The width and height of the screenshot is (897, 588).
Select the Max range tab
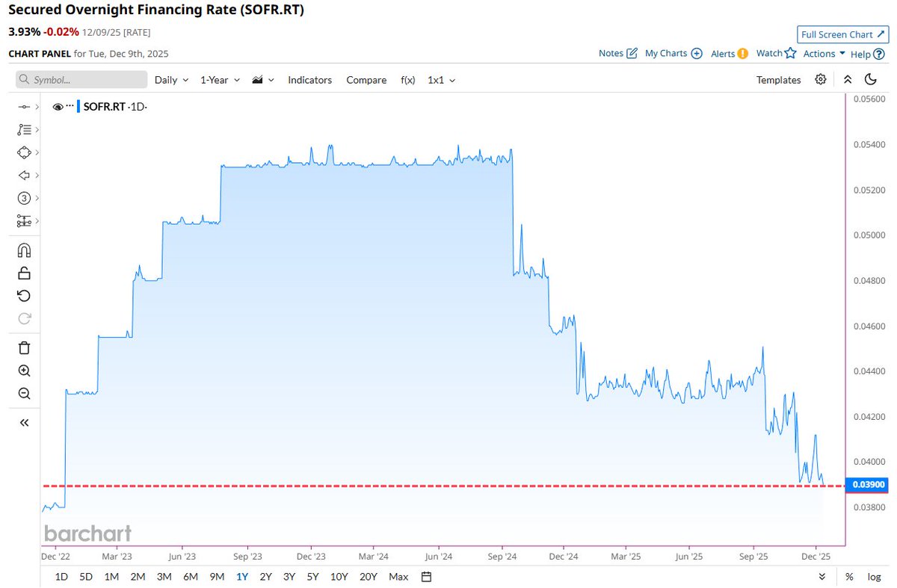398,577
